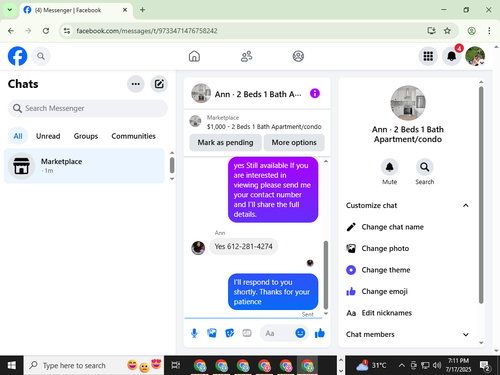Screen dimensions: 500x375
Task: Click the Facebook search magnifier icon
Action: click(41, 56)
